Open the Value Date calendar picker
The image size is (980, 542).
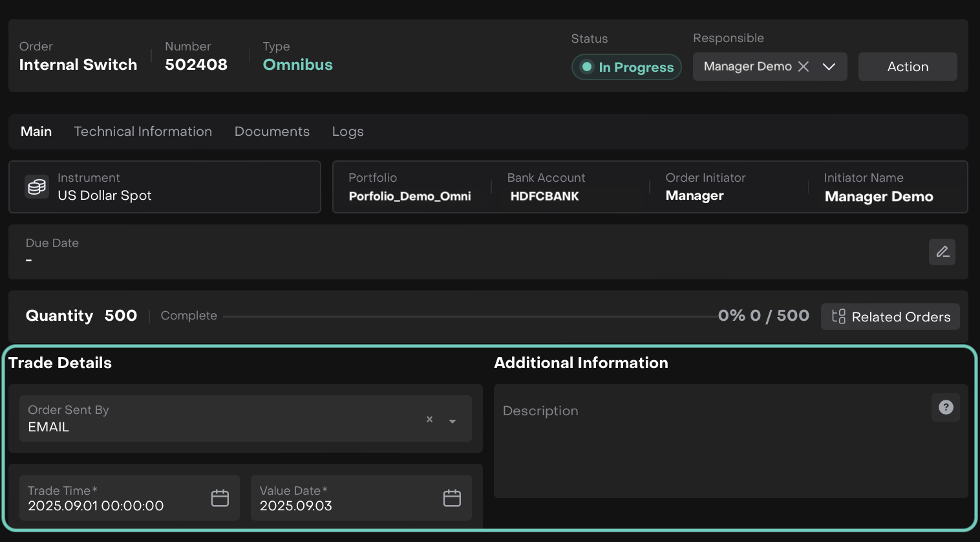point(452,498)
